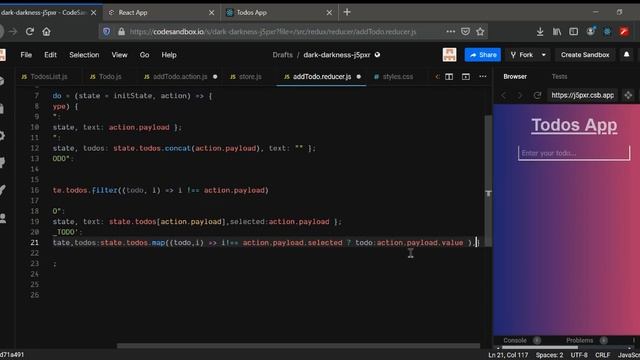Show site security lock info

tap(121, 31)
